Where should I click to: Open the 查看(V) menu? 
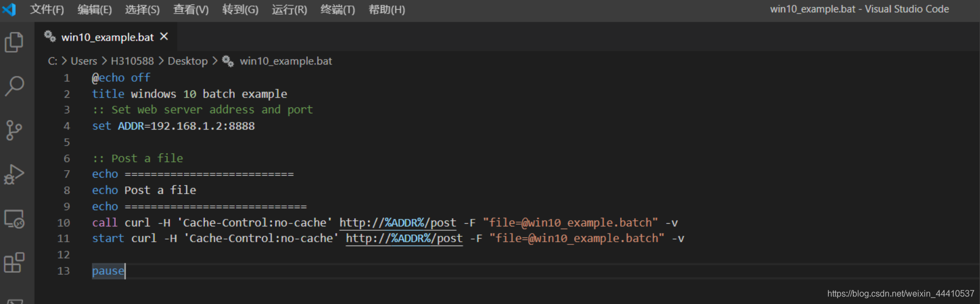point(191,10)
